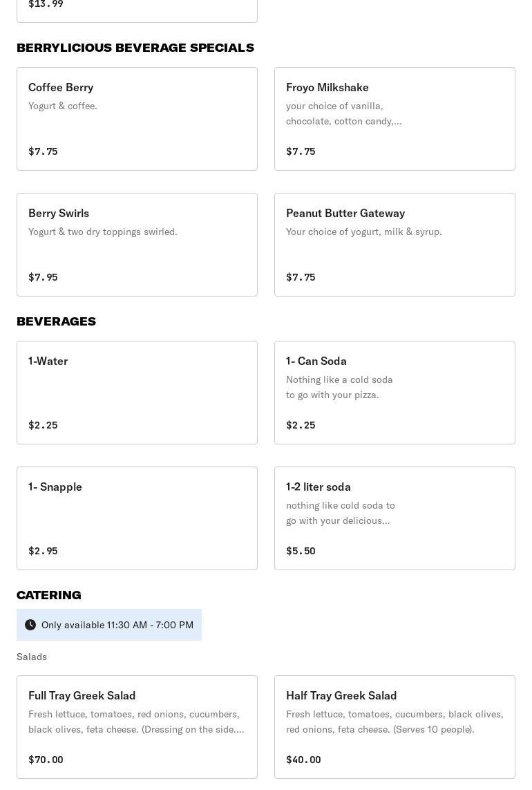Open the Coffee Berry item card
The height and width of the screenshot is (790, 532).
tap(137, 119)
